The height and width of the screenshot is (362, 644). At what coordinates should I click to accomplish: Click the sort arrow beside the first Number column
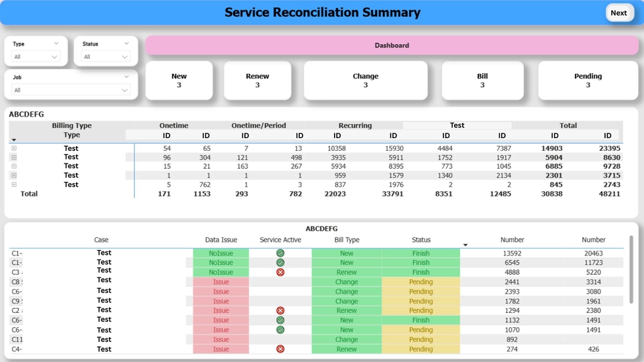[466, 245]
